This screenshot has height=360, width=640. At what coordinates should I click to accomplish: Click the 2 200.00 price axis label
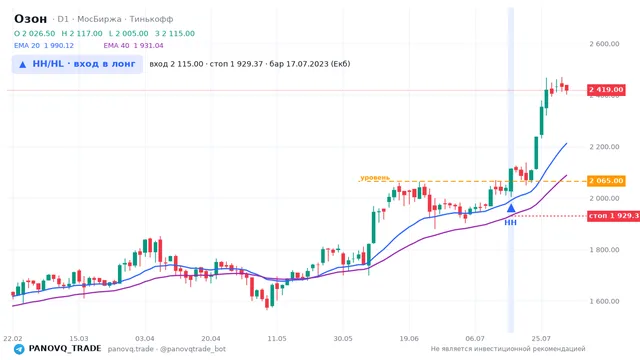click(x=604, y=147)
